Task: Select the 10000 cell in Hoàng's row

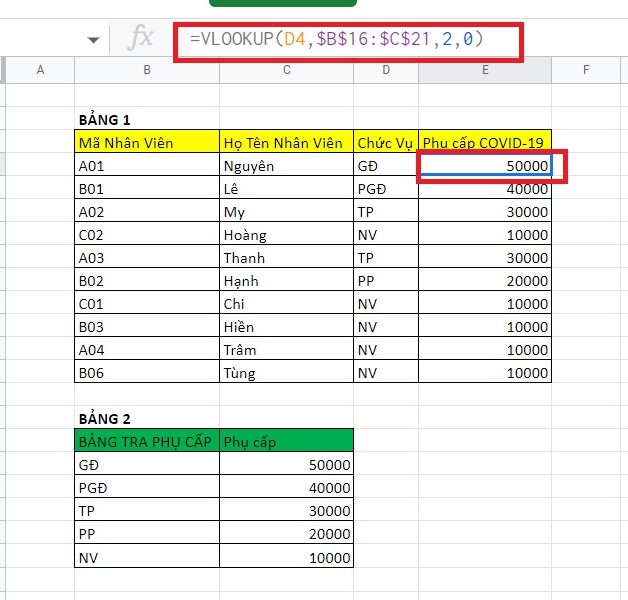Action: click(485, 234)
